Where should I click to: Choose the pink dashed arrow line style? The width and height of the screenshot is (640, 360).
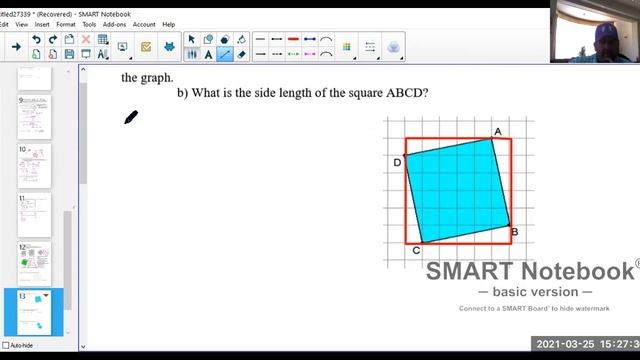[310, 54]
